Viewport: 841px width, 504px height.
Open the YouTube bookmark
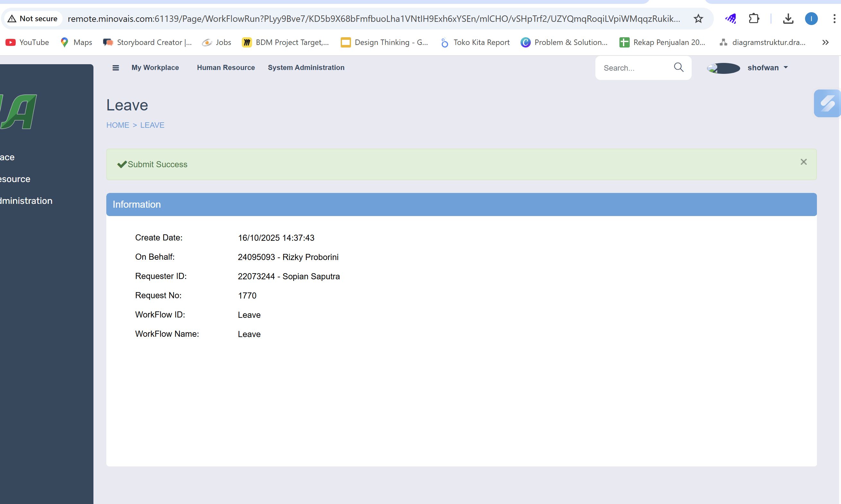[x=28, y=42]
